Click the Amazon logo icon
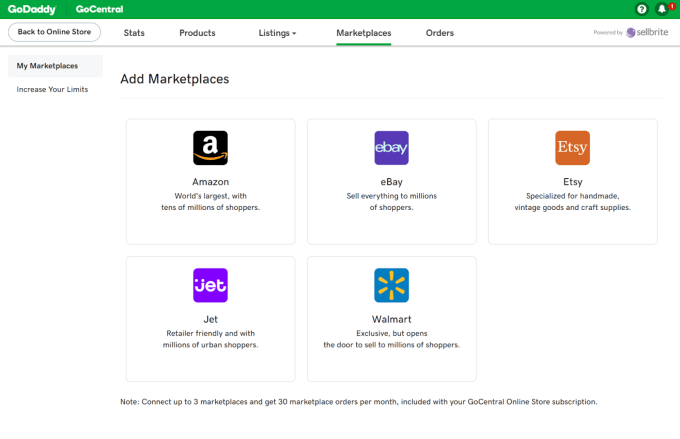This screenshot has width=680, height=439. pos(210,148)
